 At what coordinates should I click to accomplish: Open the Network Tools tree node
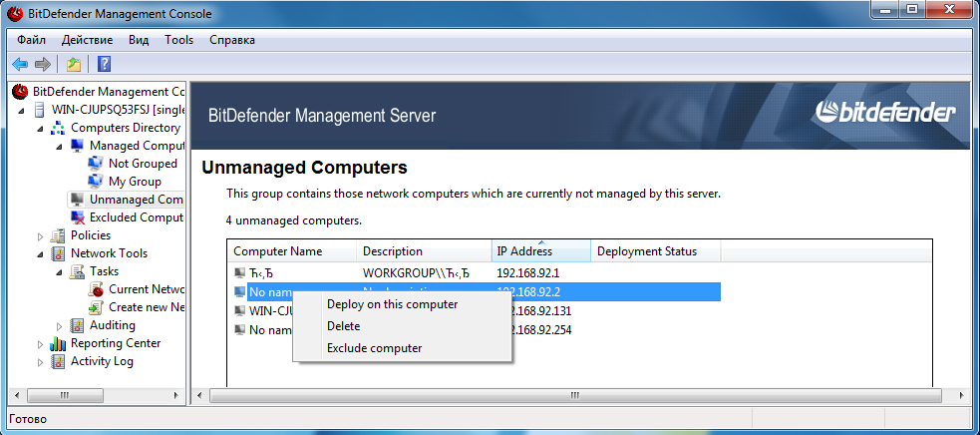click(109, 253)
